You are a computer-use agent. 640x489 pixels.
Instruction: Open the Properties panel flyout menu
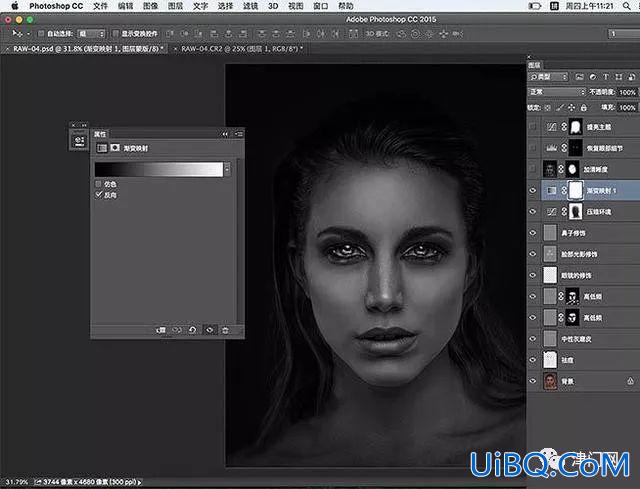(x=239, y=134)
